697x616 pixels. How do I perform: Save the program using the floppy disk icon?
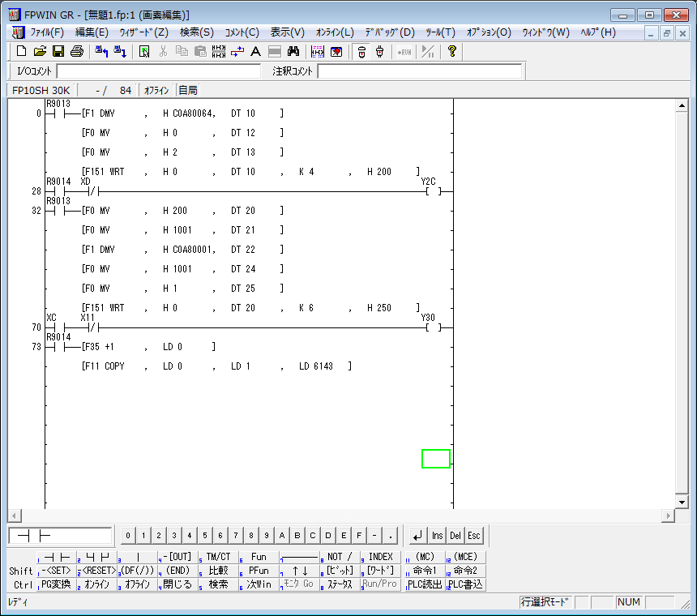click(x=58, y=52)
